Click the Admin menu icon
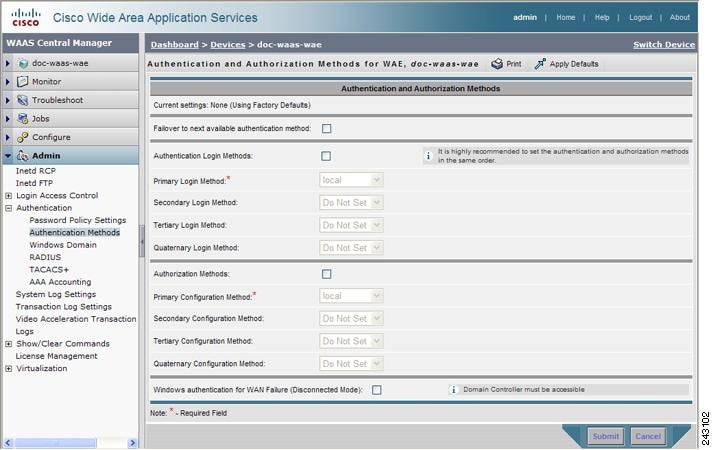 (x=22, y=156)
